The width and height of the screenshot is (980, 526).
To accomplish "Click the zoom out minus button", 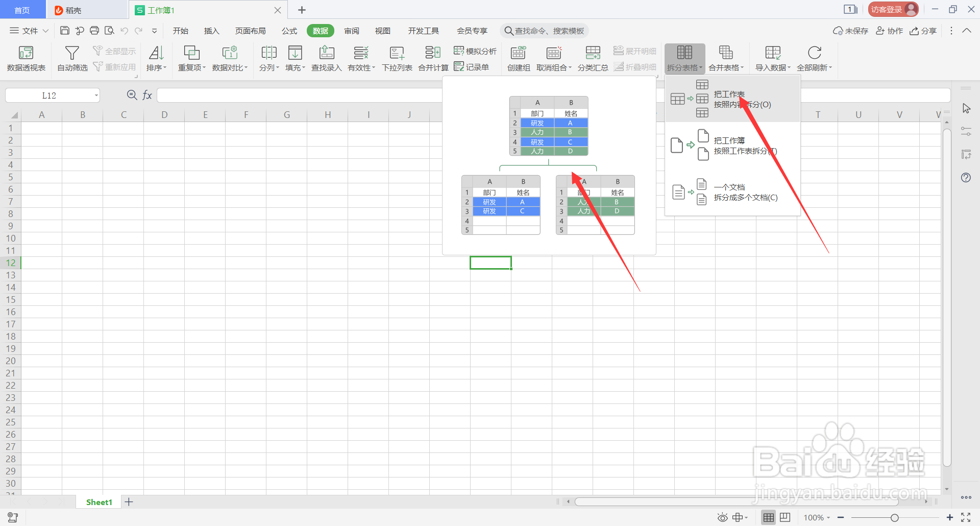I will (841, 517).
